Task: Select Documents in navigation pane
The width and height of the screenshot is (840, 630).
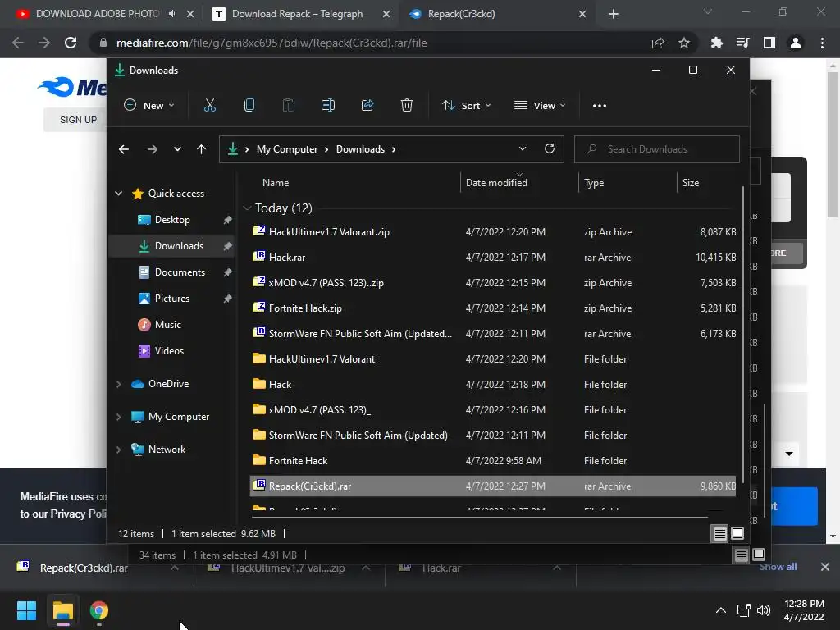Action: point(180,272)
